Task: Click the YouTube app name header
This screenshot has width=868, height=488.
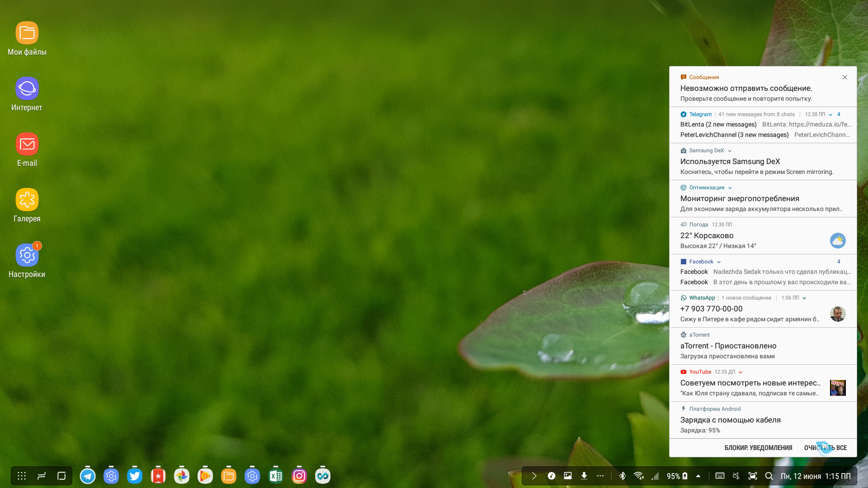Action: (x=700, y=372)
